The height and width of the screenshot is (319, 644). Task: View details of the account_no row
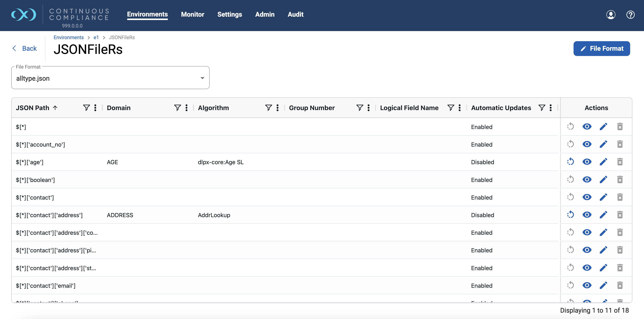coord(587,144)
